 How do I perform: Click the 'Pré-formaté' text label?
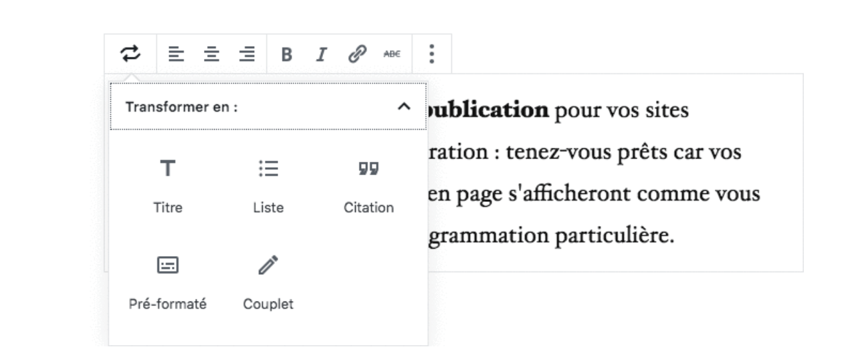pos(167,304)
